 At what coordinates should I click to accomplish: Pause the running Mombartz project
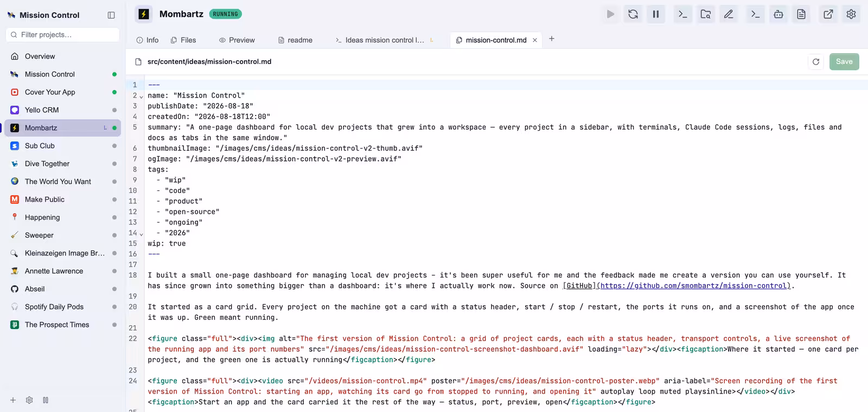click(656, 14)
